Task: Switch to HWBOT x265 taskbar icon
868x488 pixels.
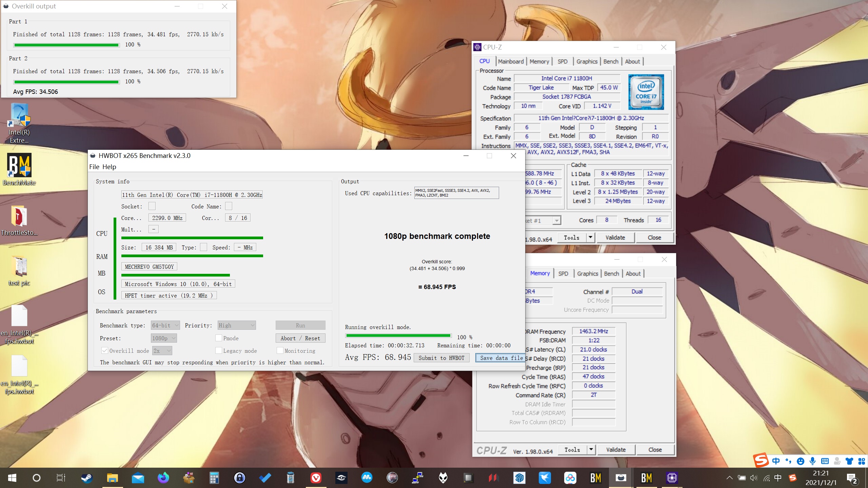Action: 621,478
